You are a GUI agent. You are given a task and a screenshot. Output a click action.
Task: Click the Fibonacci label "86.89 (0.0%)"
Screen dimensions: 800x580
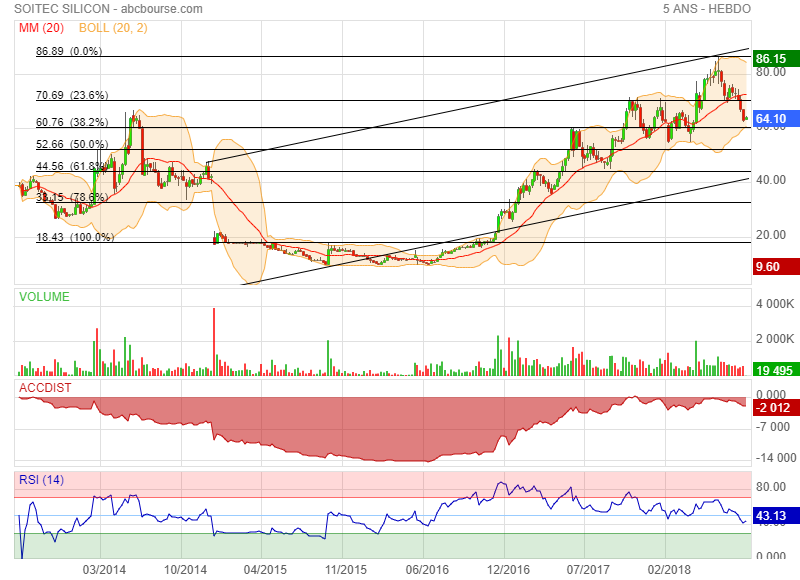tap(69, 51)
